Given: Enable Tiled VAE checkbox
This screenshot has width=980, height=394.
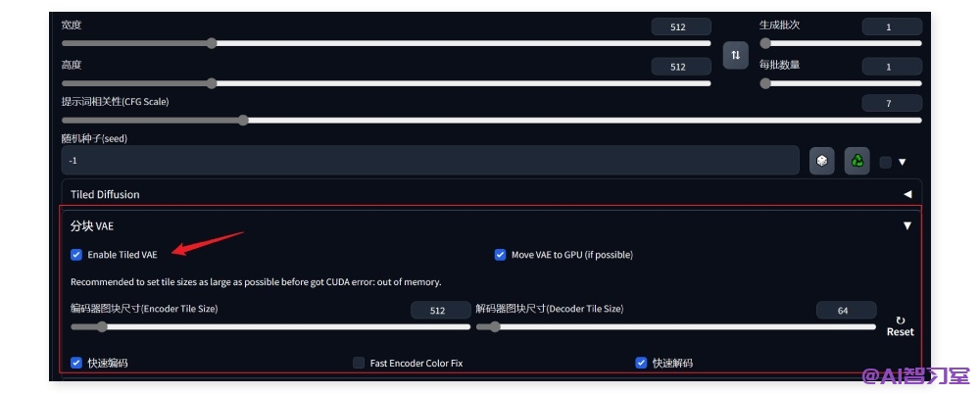Looking at the screenshot, I should click(76, 255).
